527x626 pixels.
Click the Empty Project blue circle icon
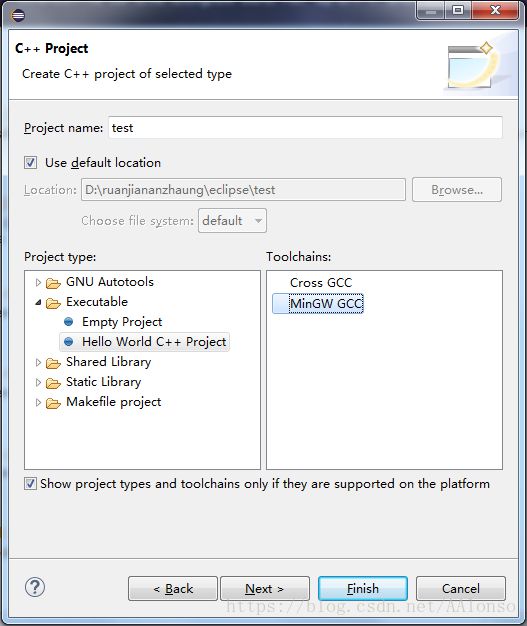(69, 321)
